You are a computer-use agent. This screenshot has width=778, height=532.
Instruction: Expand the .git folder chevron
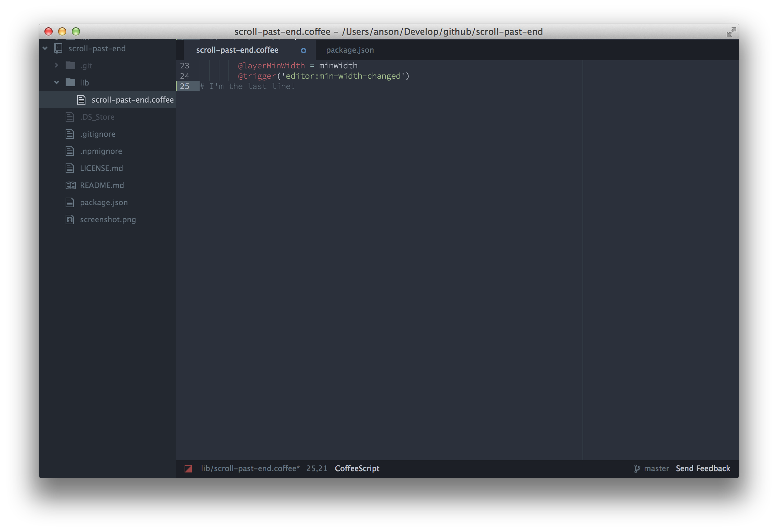pyautogui.click(x=56, y=65)
